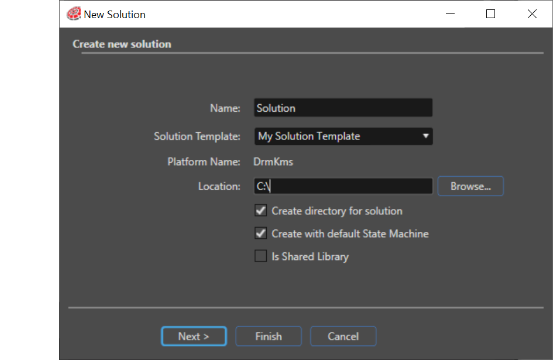This screenshot has width=554, height=360.
Task: Click the Finish button
Action: 269,336
